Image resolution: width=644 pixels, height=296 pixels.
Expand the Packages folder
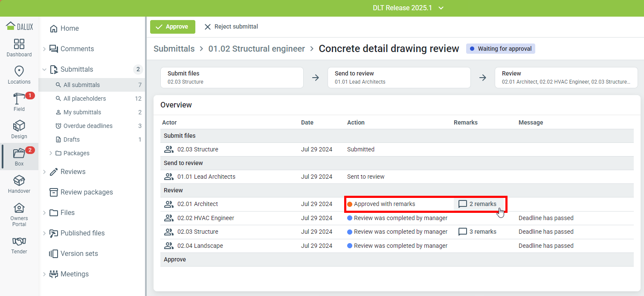pyautogui.click(x=51, y=153)
